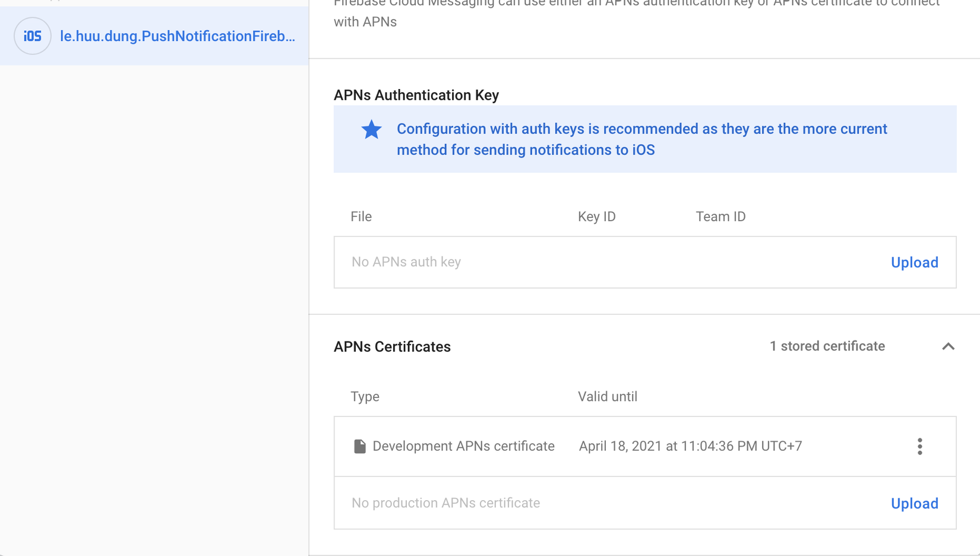Click the Team ID column header

(x=720, y=217)
